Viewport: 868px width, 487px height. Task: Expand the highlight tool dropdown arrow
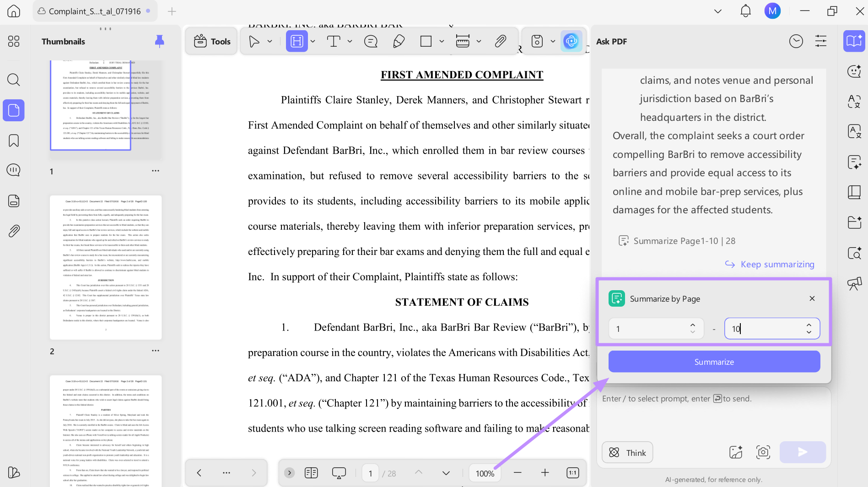coord(313,41)
